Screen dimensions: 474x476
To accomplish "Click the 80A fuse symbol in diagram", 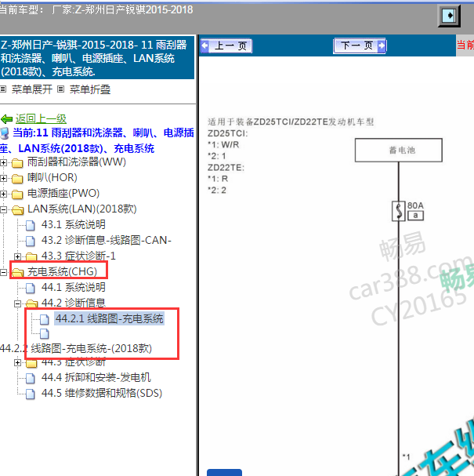I will (399, 211).
